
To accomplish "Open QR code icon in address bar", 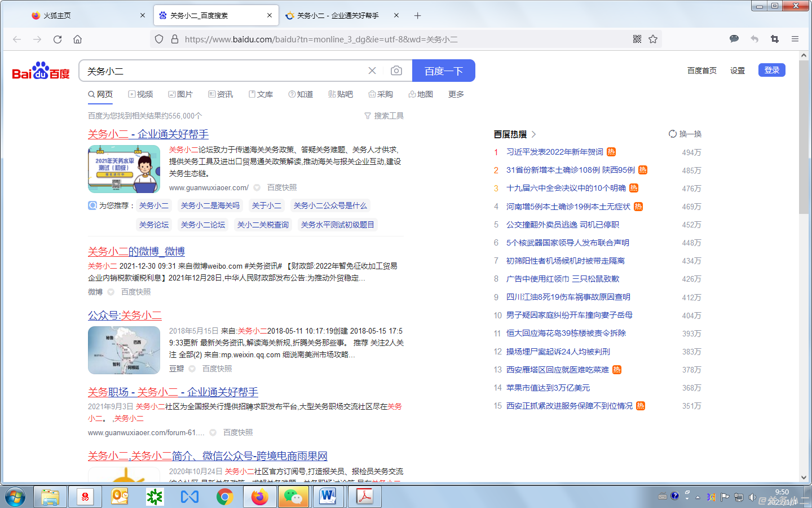I will (637, 39).
